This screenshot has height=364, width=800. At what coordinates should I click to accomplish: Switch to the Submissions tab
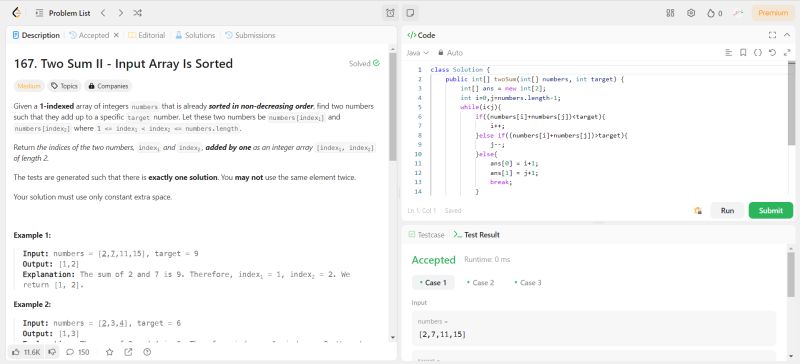(250, 35)
